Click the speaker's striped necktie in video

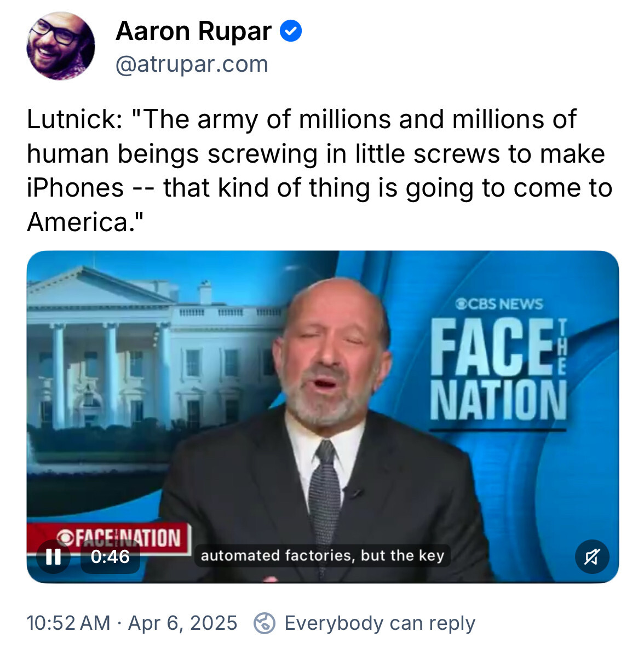325,487
